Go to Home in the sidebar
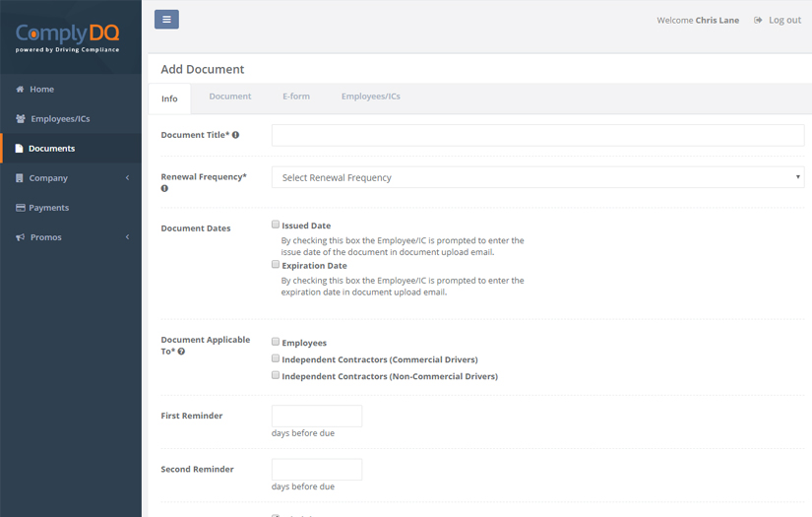 [x=71, y=89]
